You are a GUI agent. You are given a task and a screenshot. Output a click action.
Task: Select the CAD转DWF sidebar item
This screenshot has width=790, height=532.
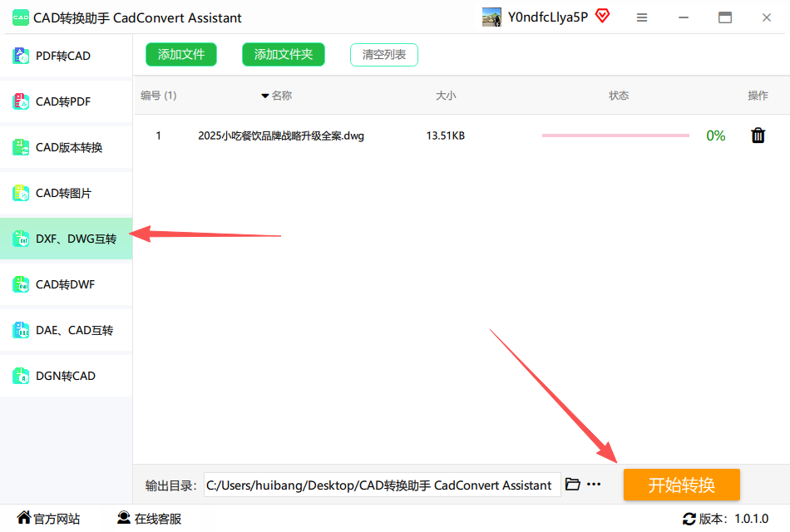pos(66,284)
